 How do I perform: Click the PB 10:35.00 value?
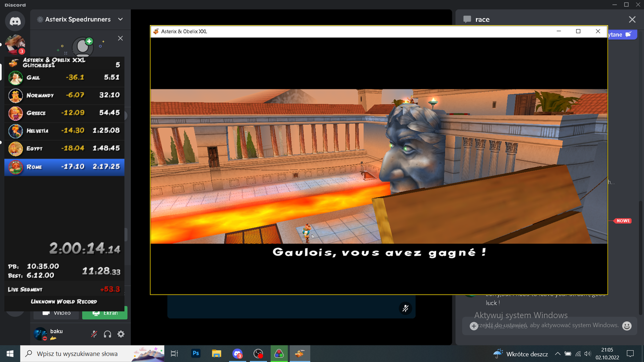43,266
